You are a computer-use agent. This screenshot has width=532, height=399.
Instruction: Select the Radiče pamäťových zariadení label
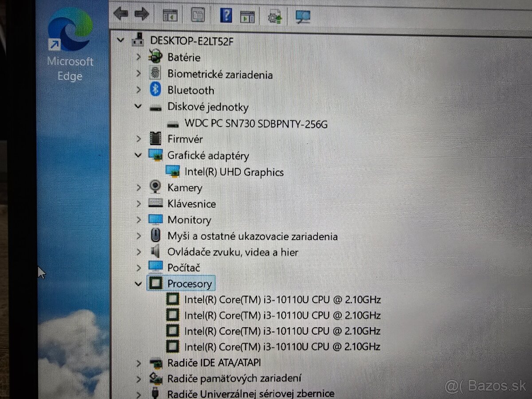(234, 378)
